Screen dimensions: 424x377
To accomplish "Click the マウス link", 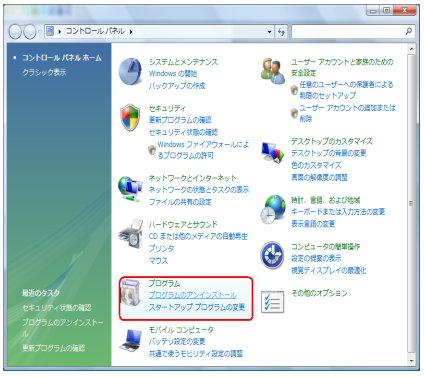I will point(158,260).
